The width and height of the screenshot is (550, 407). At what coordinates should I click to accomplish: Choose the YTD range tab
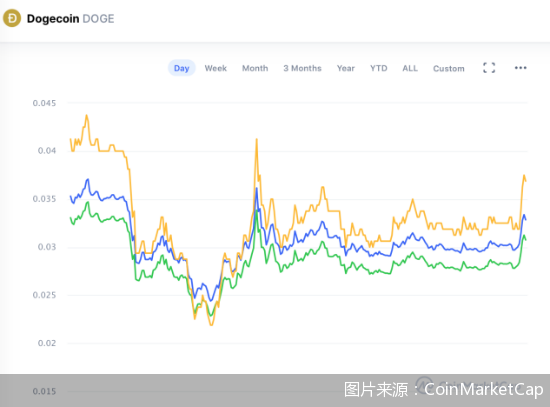[x=379, y=68]
